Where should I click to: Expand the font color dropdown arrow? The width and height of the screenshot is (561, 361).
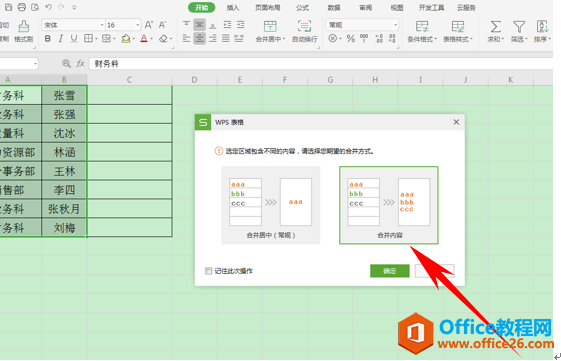152,39
